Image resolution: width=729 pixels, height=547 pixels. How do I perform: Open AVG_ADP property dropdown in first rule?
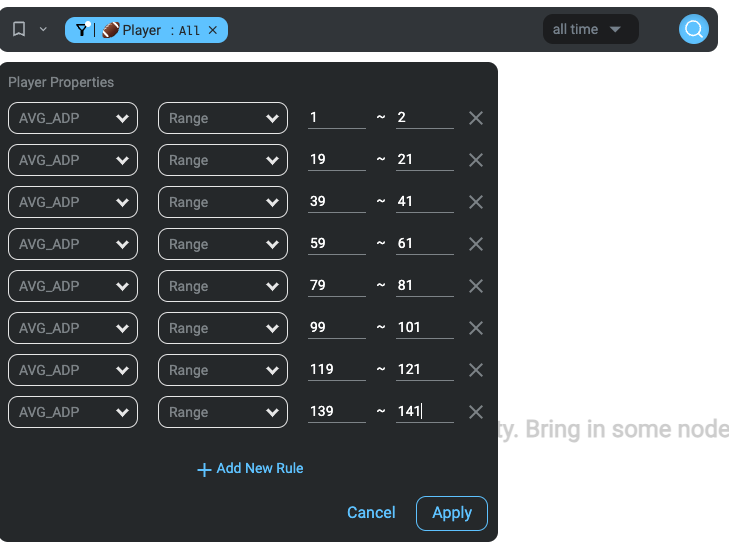pyautogui.click(x=73, y=118)
